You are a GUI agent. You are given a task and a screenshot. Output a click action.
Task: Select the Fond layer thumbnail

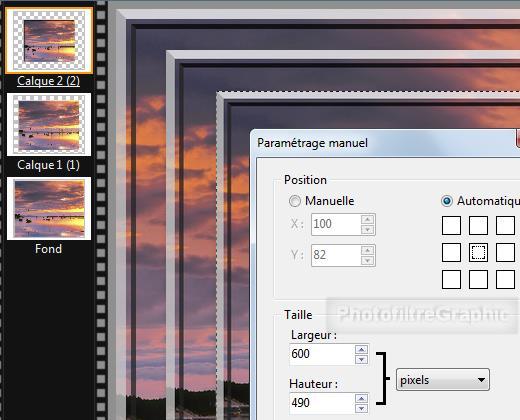[x=49, y=208]
